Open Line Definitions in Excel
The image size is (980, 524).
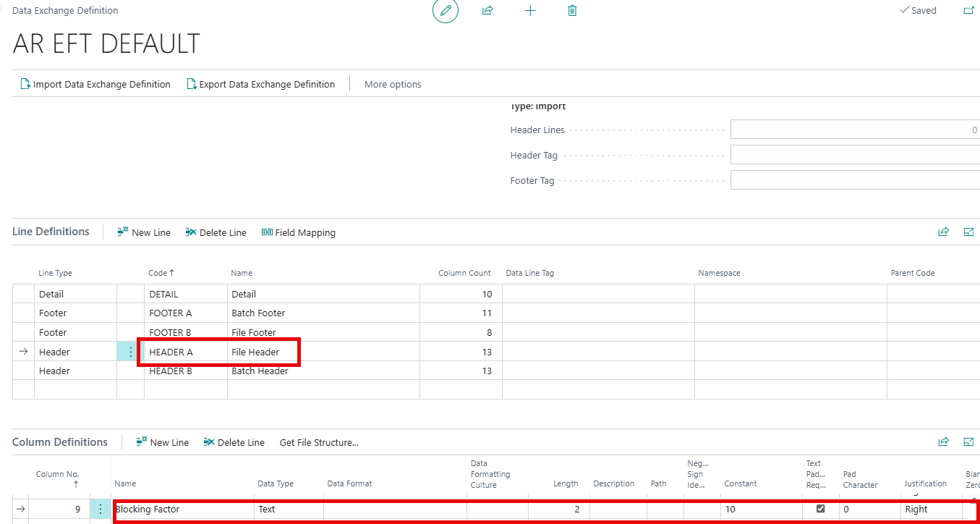[x=968, y=232]
